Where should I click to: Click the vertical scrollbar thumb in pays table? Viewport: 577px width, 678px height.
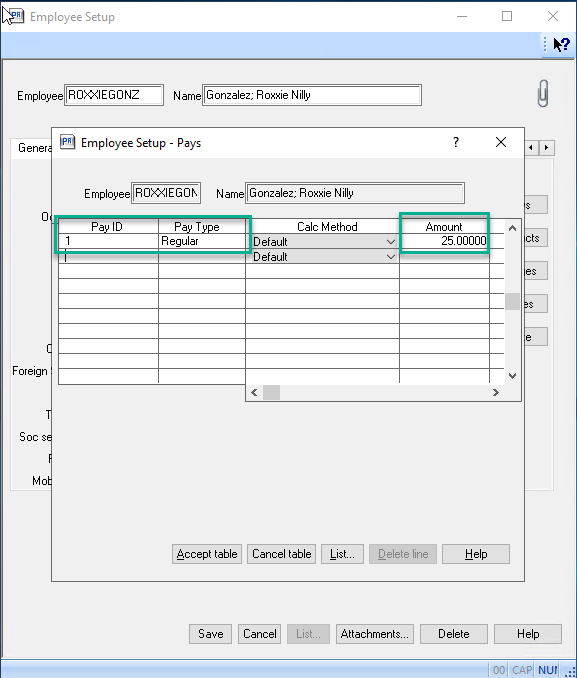(513, 301)
